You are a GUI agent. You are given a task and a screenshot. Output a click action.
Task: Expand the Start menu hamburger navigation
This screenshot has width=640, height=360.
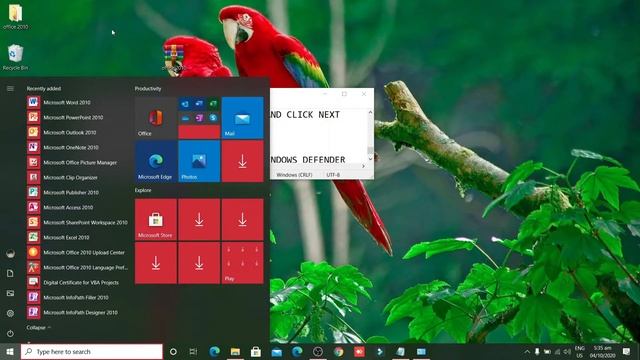10,89
